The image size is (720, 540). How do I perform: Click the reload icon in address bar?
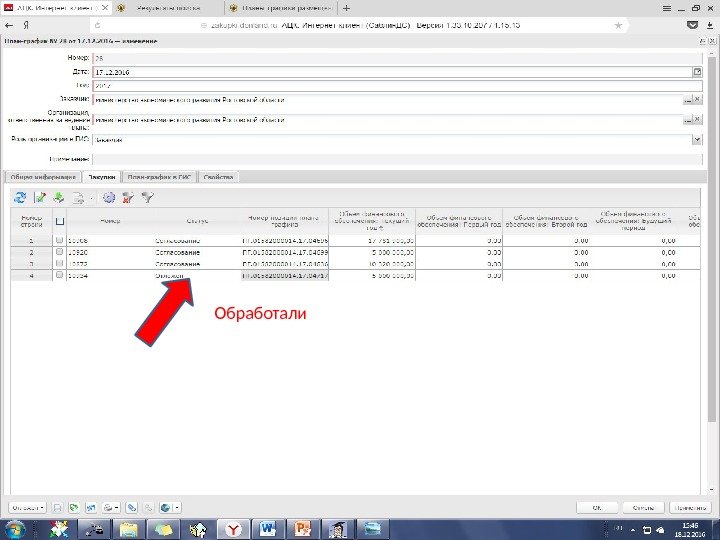click(97, 25)
